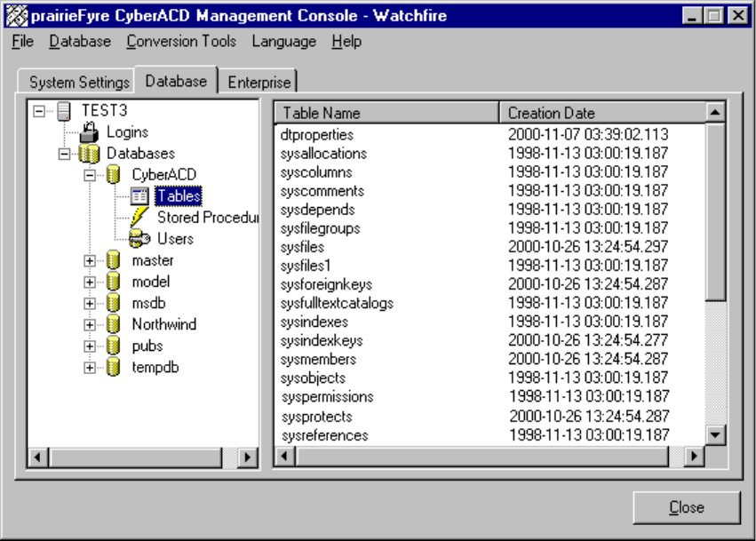Sort by Creation Date column header
756x541 pixels.
point(602,113)
